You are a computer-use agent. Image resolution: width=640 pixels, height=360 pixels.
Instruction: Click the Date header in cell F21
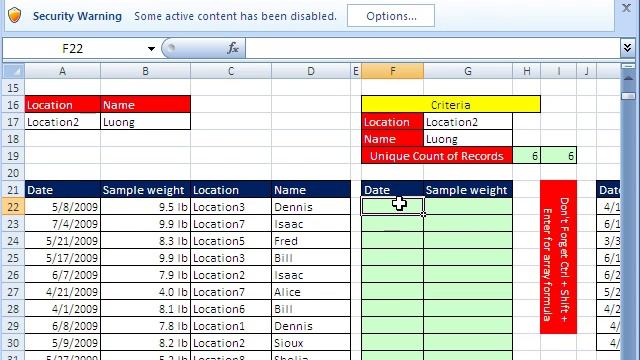coord(392,190)
